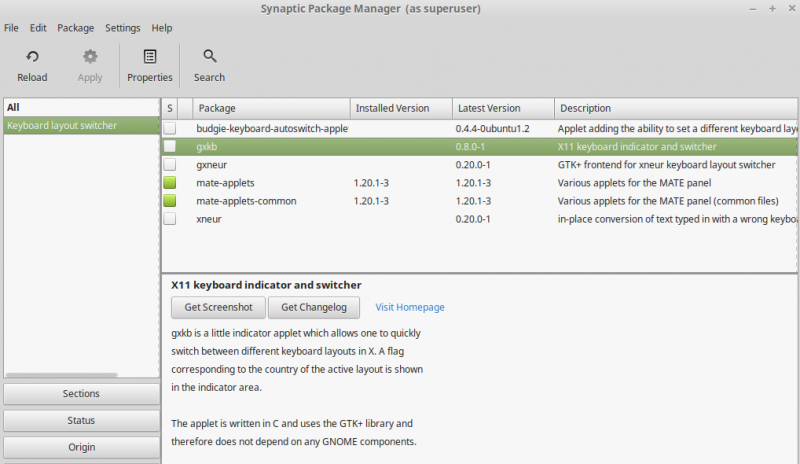Sort packages by Package column header
Screen dimensions: 800x464
point(271,108)
